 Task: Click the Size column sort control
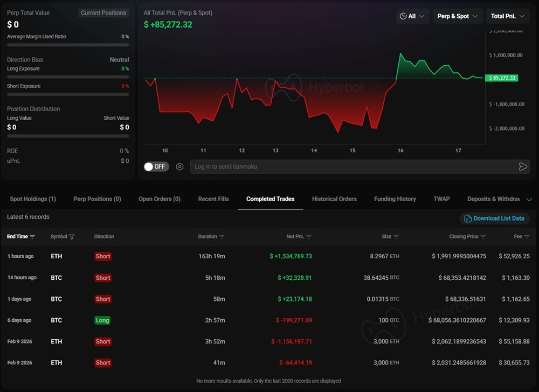pos(396,236)
